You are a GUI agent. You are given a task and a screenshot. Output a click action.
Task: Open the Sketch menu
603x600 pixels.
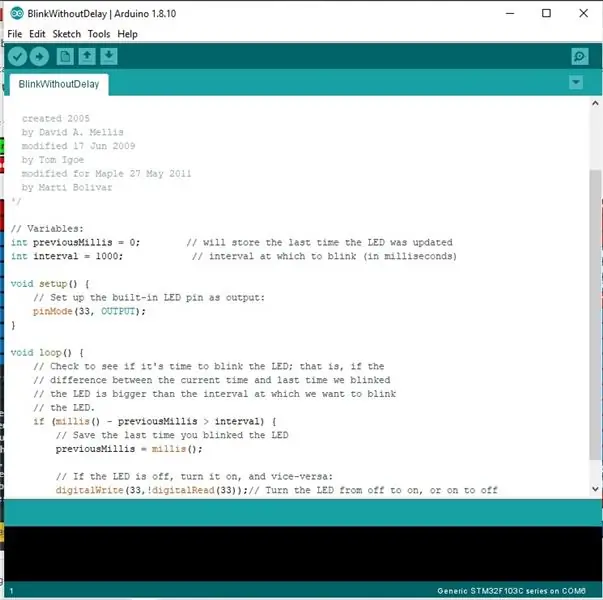(x=67, y=34)
